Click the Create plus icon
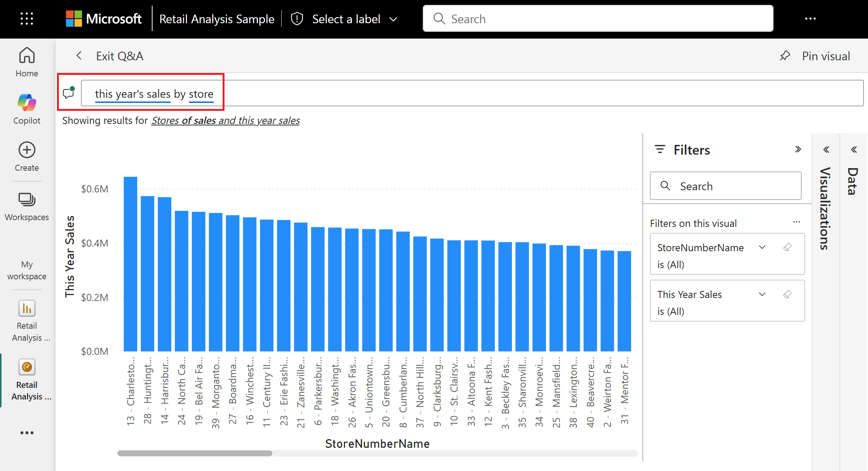The image size is (868, 471). 27,150
